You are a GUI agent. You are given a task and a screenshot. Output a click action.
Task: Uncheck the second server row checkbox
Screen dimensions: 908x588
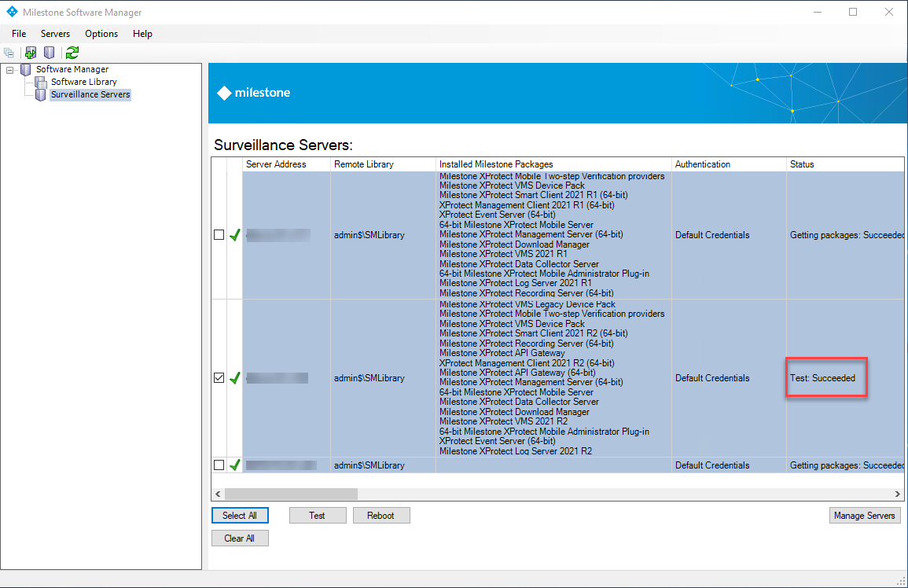point(219,378)
